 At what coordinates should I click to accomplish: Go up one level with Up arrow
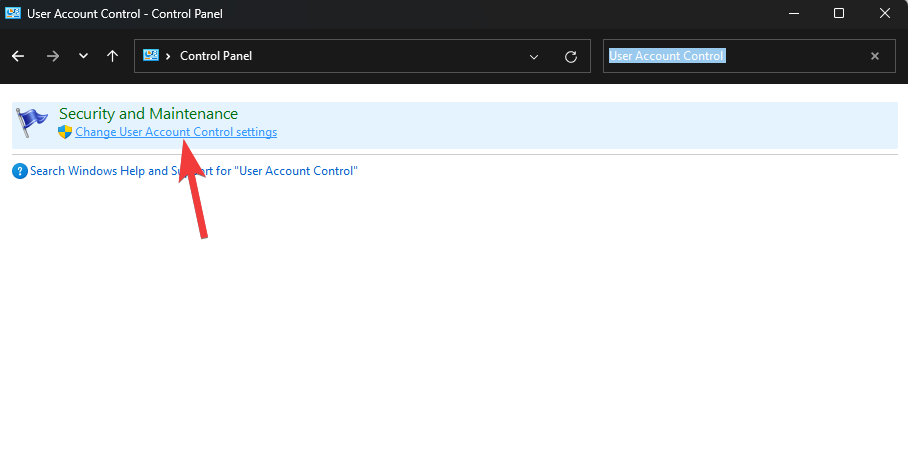[113, 56]
